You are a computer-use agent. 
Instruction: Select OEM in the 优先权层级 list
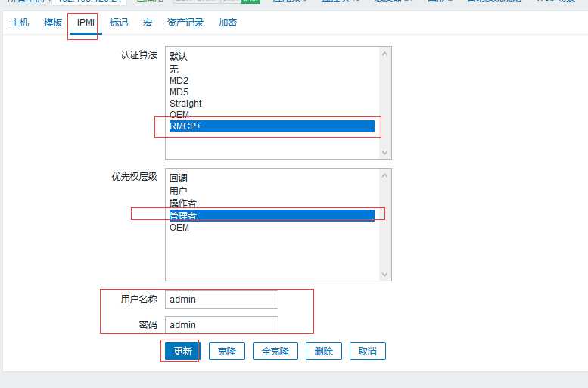coord(272,228)
